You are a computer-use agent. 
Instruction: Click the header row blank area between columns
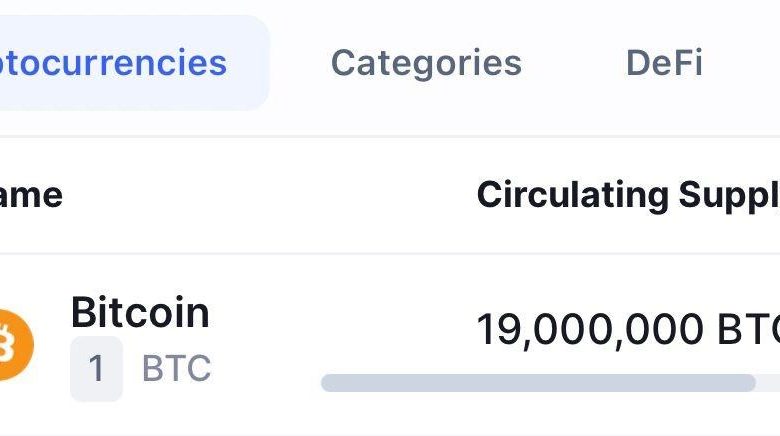(x=270, y=195)
